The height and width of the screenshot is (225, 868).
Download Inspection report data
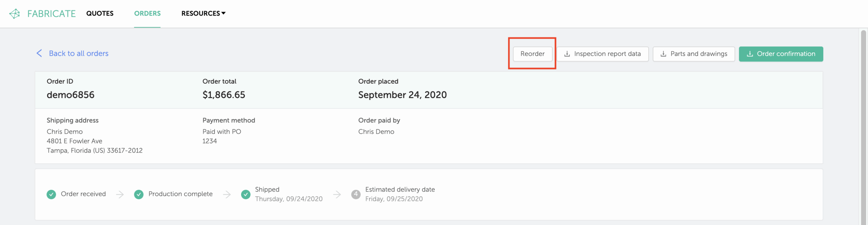pos(603,54)
